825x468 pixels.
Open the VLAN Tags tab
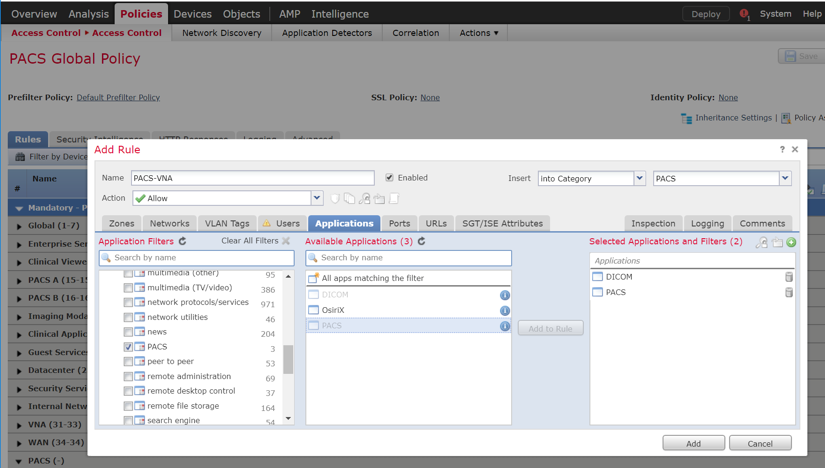(x=227, y=223)
